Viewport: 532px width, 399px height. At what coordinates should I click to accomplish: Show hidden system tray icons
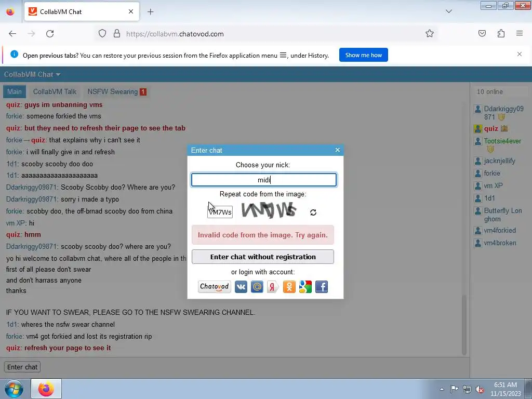pos(442,389)
